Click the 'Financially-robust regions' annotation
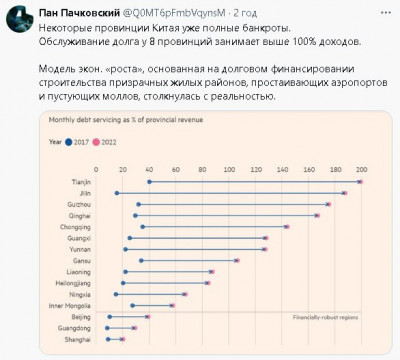 (x=325, y=317)
